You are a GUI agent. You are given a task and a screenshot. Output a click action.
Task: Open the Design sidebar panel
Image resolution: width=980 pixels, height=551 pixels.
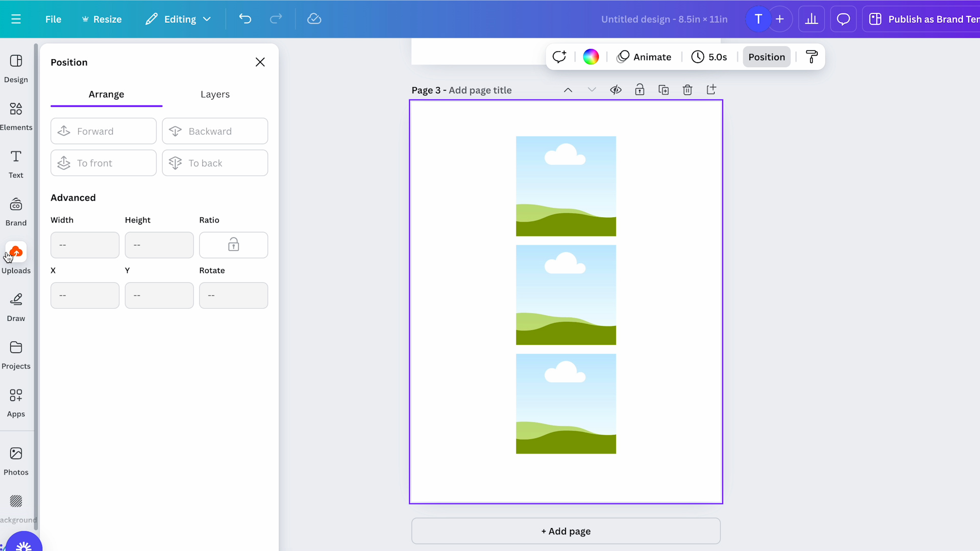(x=16, y=69)
